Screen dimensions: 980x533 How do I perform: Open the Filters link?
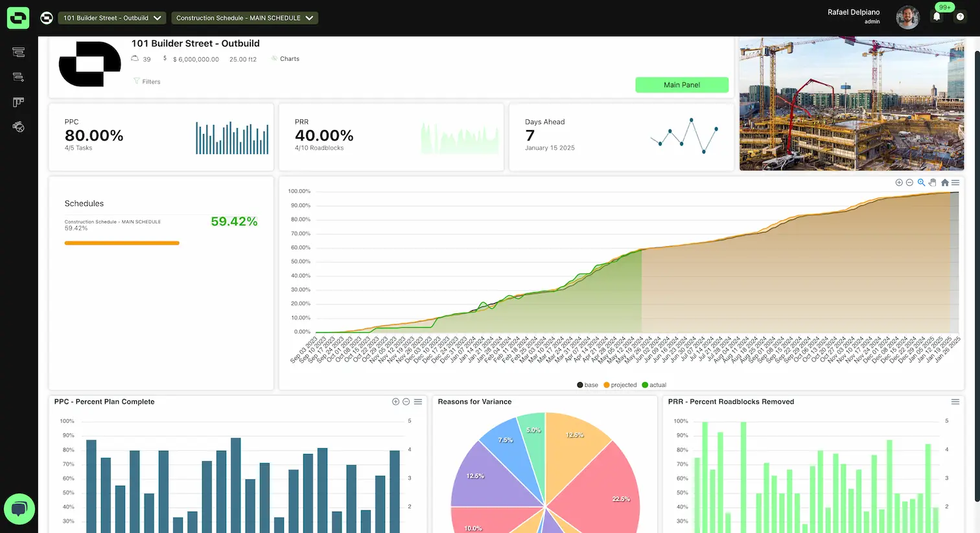coord(151,82)
